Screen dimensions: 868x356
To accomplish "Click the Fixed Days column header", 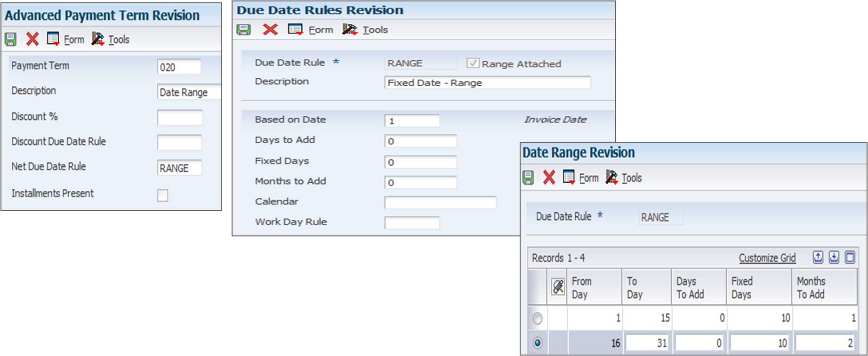I will [759, 287].
